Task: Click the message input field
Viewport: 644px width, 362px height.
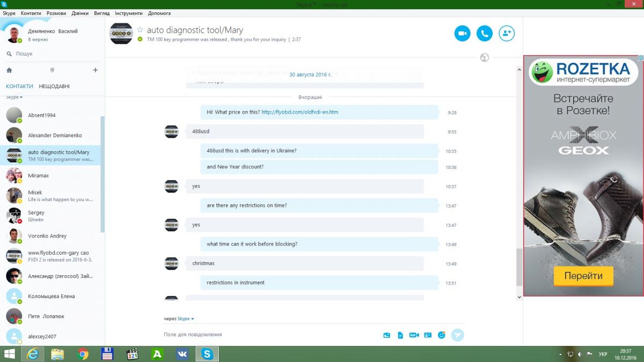Action: point(268,335)
